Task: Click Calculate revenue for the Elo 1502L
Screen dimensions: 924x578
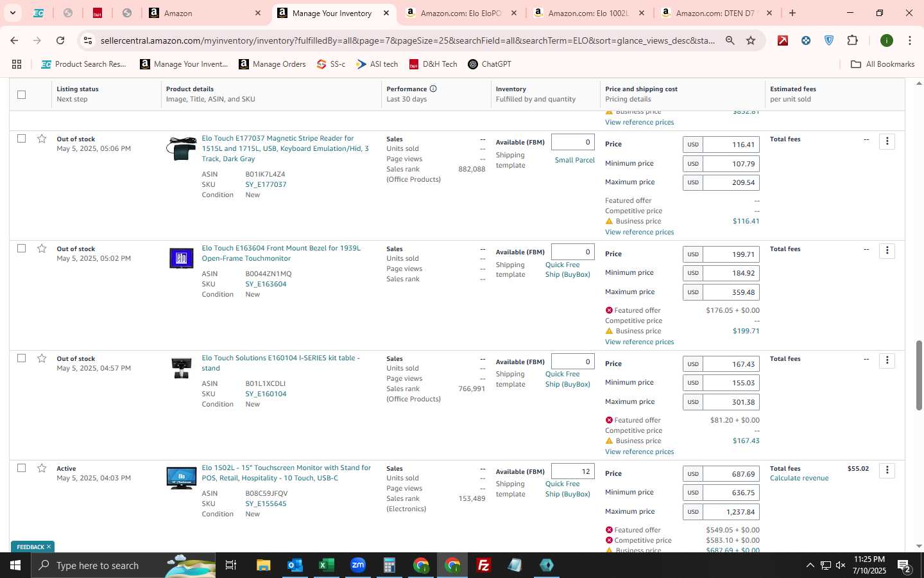Action: (x=799, y=478)
